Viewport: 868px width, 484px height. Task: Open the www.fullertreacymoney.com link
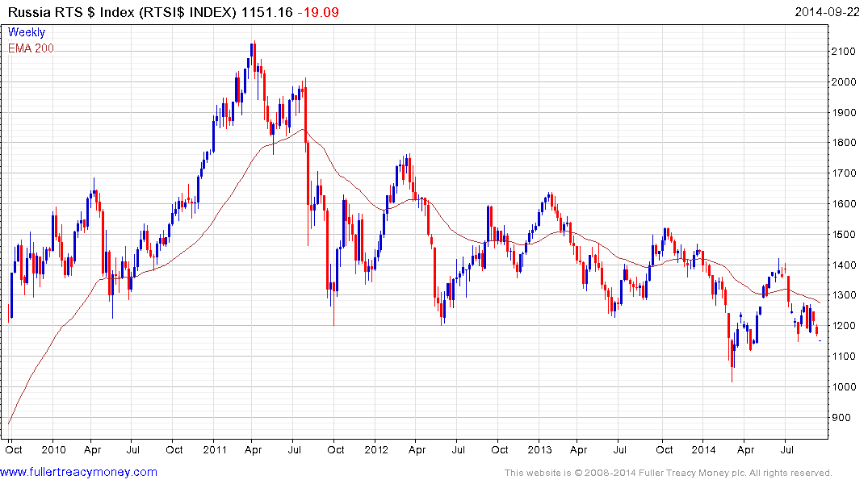[x=78, y=472]
